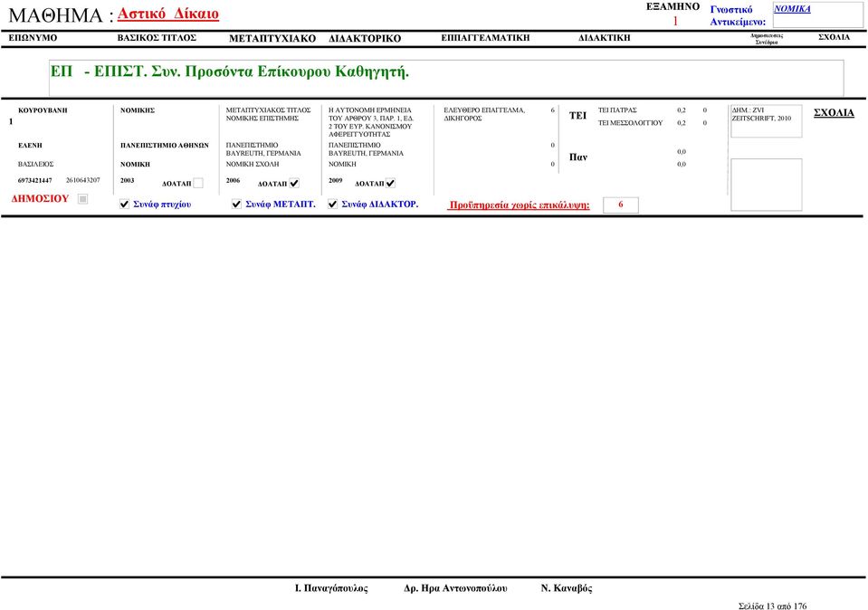The image size is (868, 610).
Task: Click ΠΑΝΕΠΙΣΤΗΜΙΟ ΑΘΗΝΩΝ in the basic degree column
Action: coord(165,146)
